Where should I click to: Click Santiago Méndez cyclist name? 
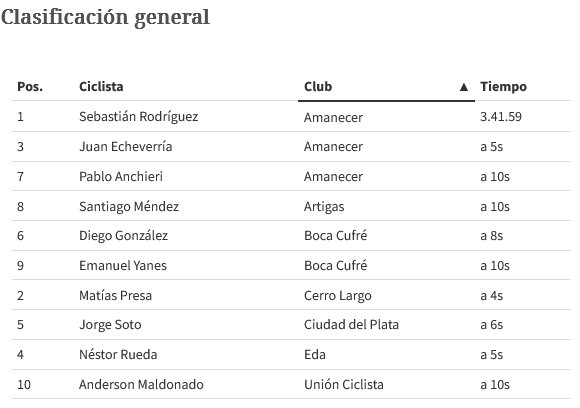[x=129, y=206]
